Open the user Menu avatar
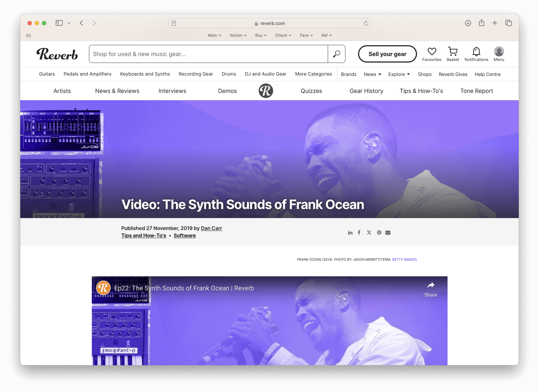 (x=499, y=54)
